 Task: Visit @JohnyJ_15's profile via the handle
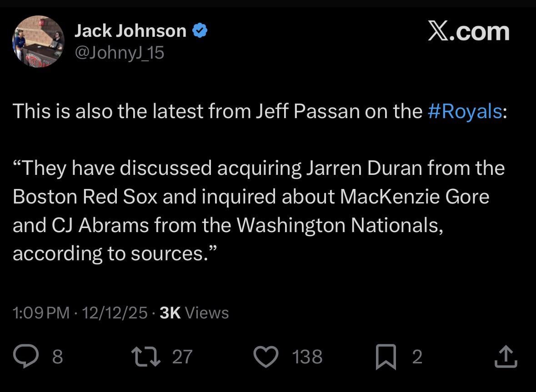[119, 53]
